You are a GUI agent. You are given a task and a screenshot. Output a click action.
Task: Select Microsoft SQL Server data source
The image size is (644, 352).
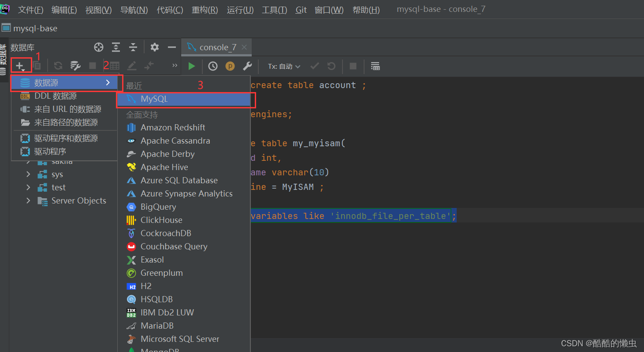[x=184, y=339]
